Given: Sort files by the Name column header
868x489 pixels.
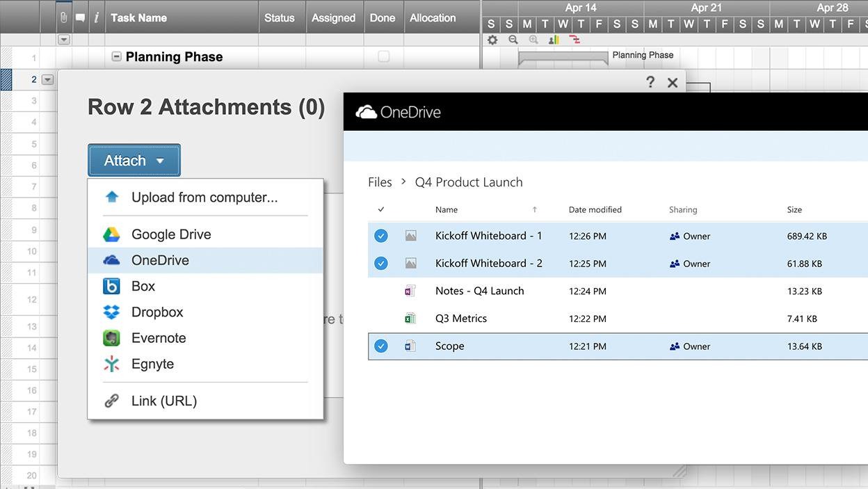Looking at the screenshot, I should click(447, 209).
